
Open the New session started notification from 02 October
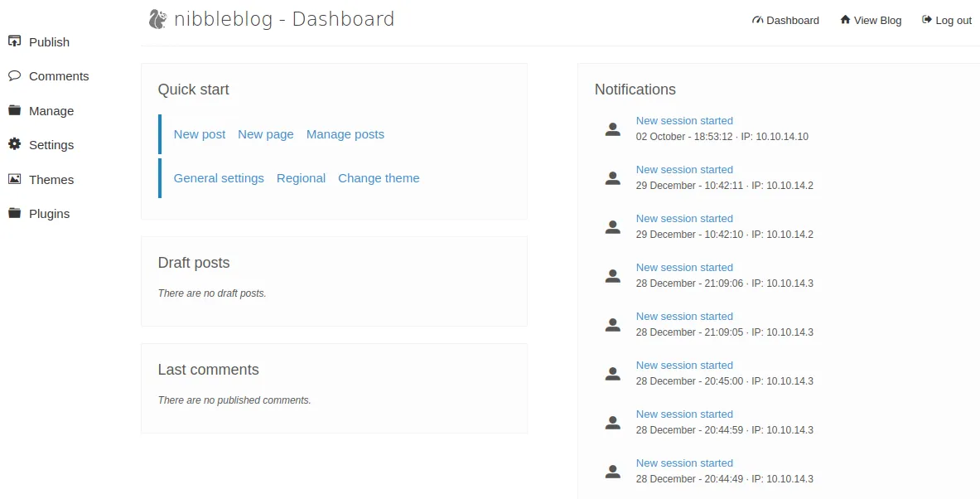684,120
